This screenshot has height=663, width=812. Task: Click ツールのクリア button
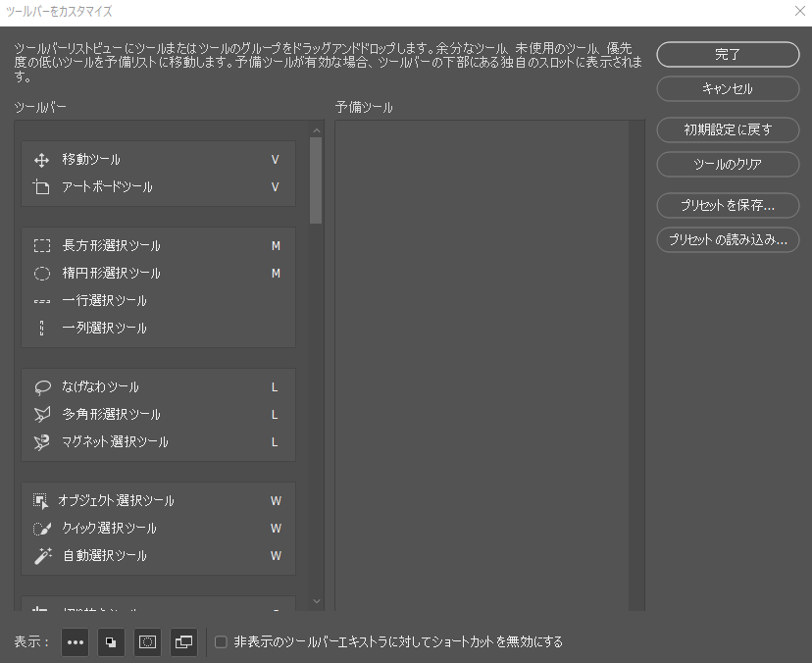pos(728,164)
